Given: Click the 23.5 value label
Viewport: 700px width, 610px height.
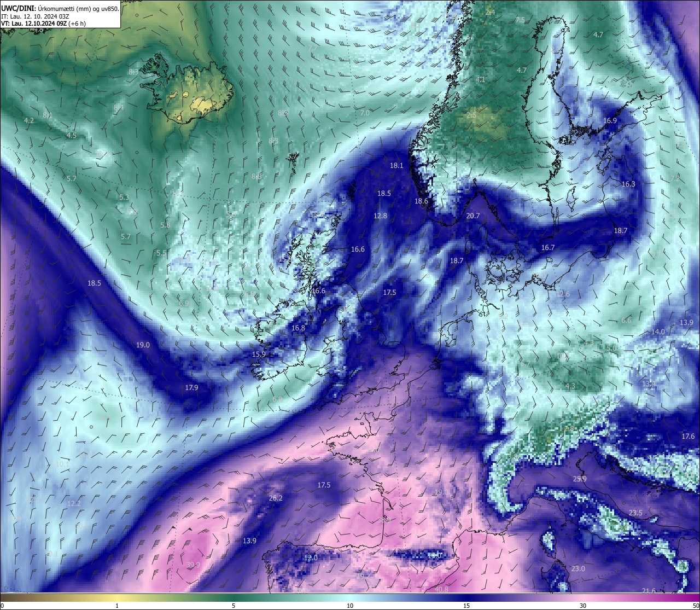Looking at the screenshot, I should click(635, 513).
